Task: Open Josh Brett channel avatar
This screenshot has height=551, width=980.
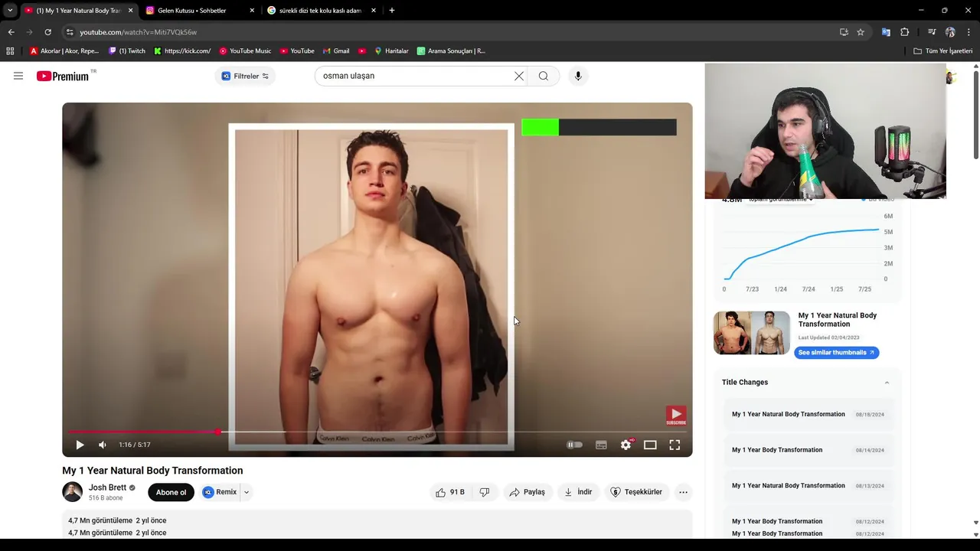Action: [73, 491]
